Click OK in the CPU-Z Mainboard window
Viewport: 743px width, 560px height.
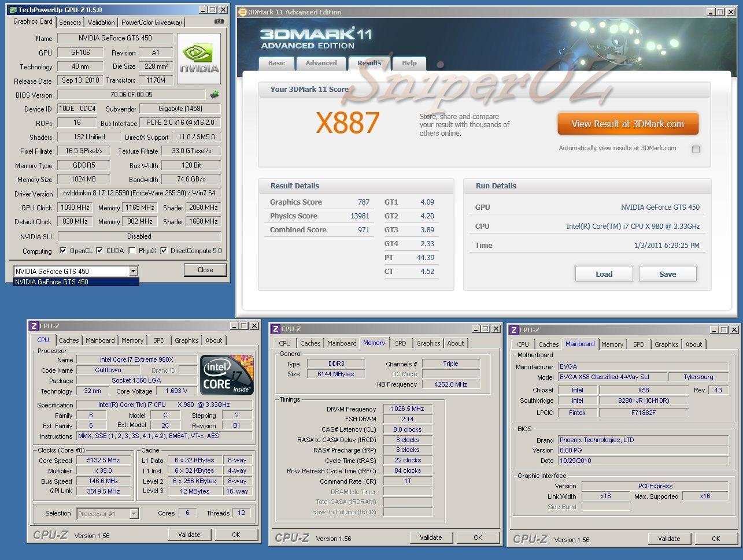tap(716, 539)
